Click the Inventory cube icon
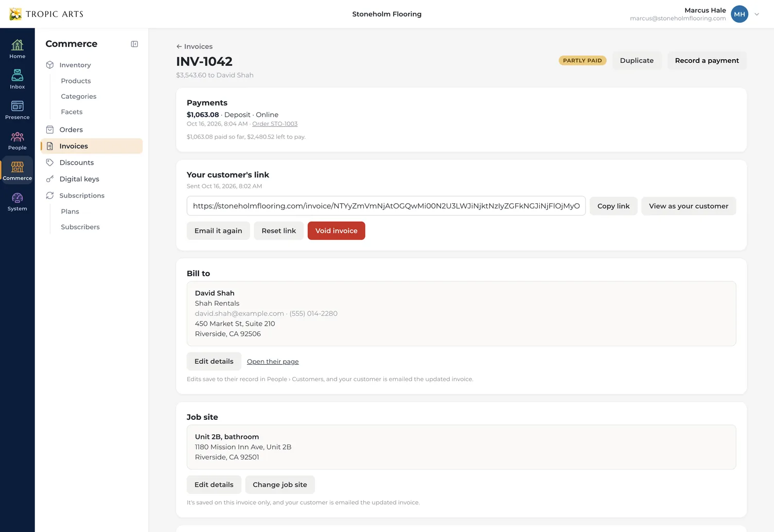The image size is (774, 532). (x=50, y=65)
